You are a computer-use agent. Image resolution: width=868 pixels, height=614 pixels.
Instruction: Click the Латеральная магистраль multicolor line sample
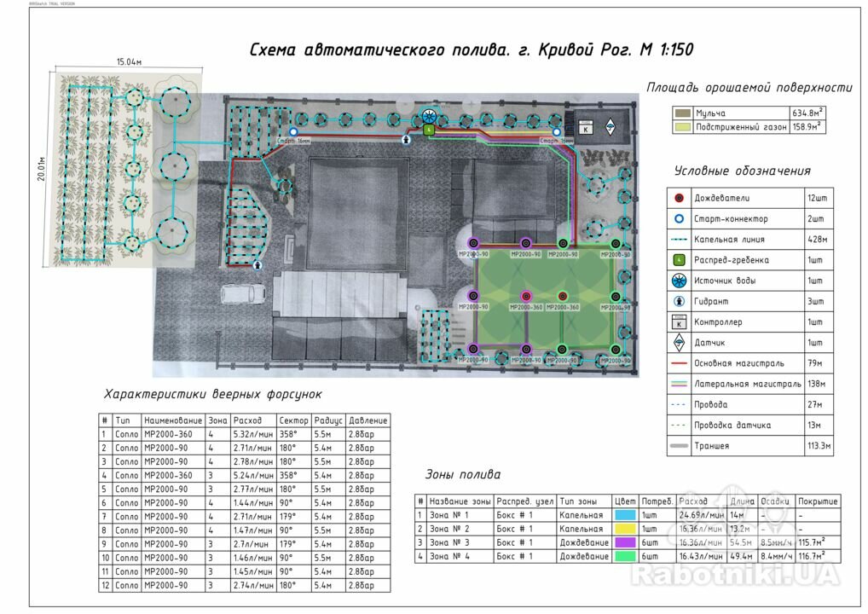coord(680,384)
